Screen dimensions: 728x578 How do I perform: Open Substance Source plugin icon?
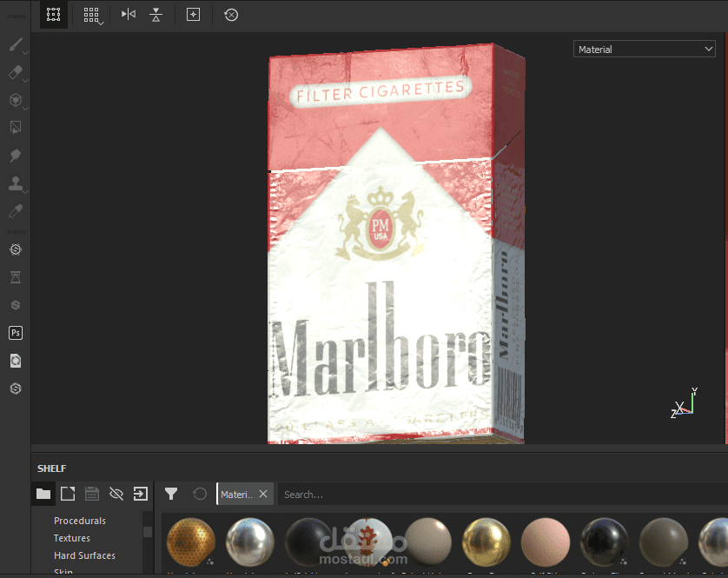pos(16,249)
